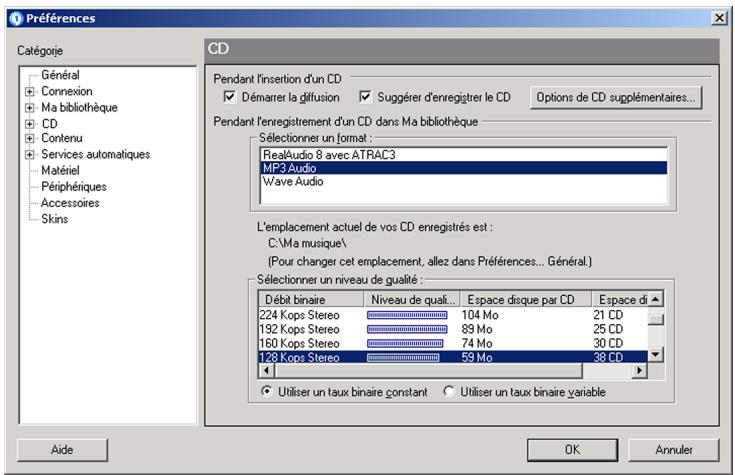
Task: Expand Services automatiques tree node
Action: (x=30, y=155)
